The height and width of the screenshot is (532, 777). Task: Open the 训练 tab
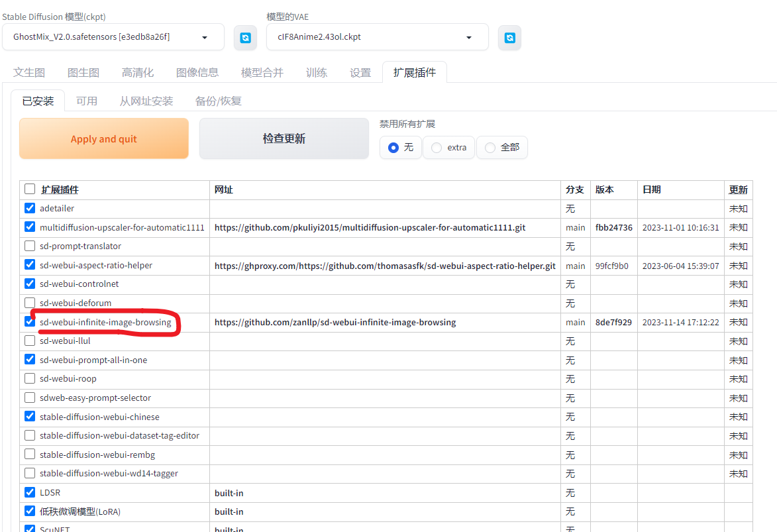click(316, 73)
